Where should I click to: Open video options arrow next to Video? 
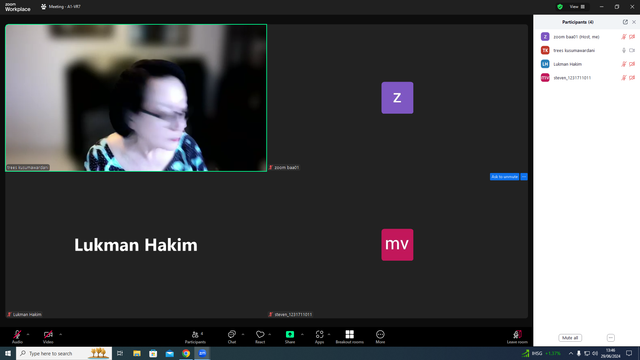coord(60,334)
